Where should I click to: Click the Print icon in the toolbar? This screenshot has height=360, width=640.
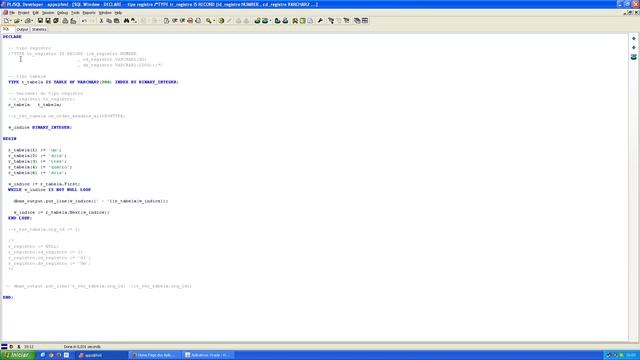click(65, 20)
